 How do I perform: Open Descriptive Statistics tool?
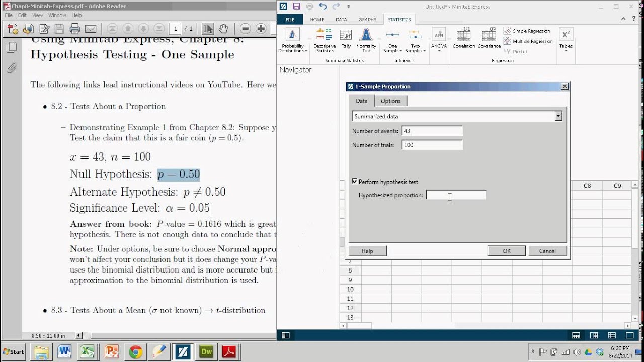(325, 40)
